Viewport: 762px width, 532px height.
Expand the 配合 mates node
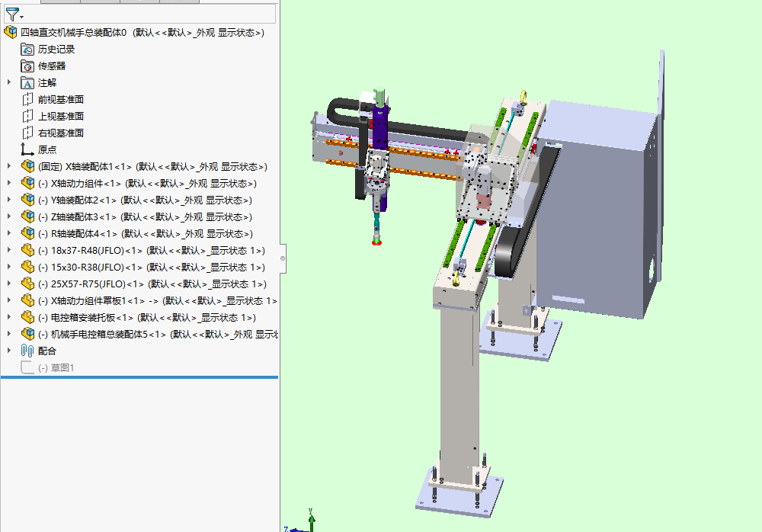[x=8, y=351]
